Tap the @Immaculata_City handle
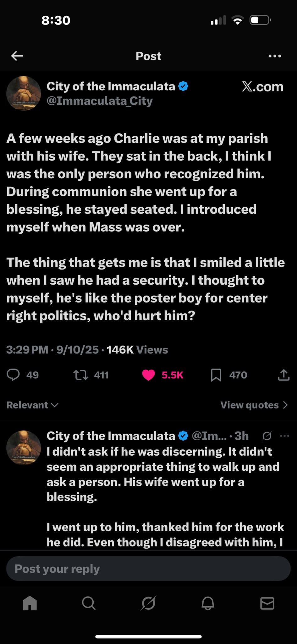297x644 pixels. click(100, 101)
